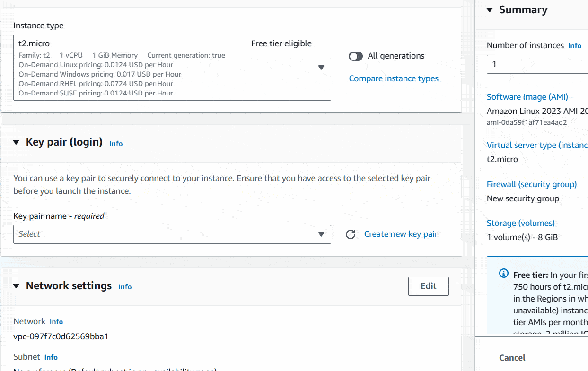Image resolution: width=588 pixels, height=371 pixels.
Task: Open Compare instance types link
Action: click(394, 78)
